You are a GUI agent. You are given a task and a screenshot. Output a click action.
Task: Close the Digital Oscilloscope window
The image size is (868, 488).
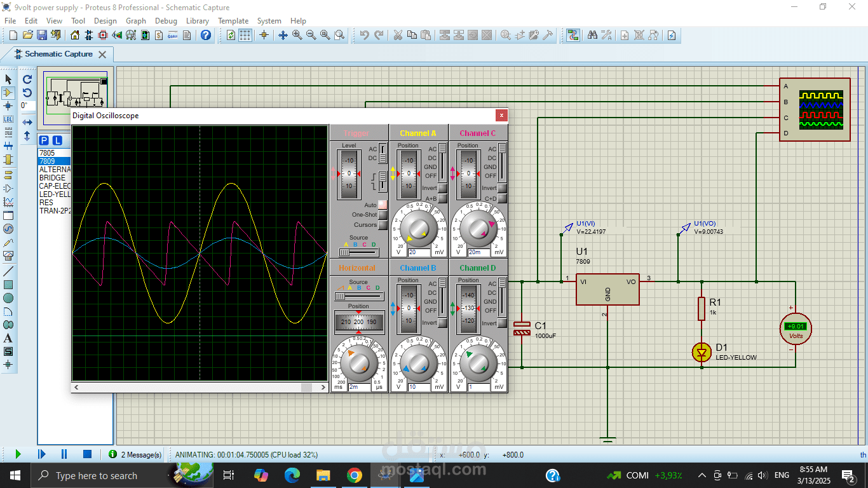[x=501, y=116]
